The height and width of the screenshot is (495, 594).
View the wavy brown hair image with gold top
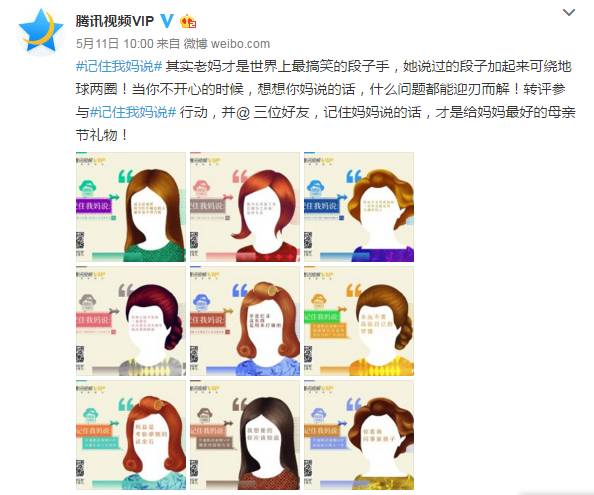(359, 435)
